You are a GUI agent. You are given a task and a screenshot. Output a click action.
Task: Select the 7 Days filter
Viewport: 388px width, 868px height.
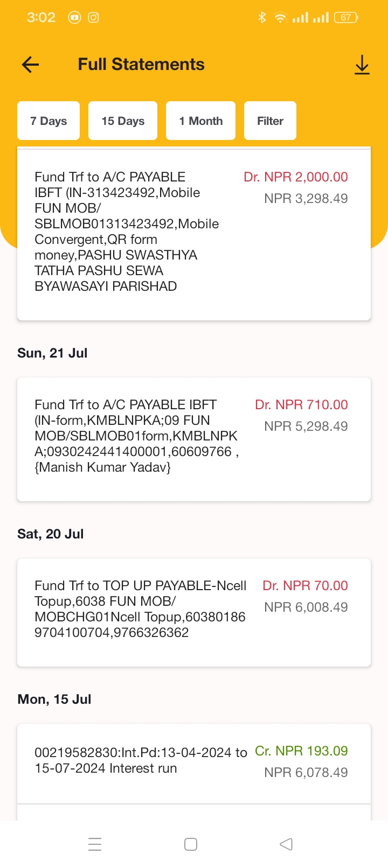(x=48, y=121)
